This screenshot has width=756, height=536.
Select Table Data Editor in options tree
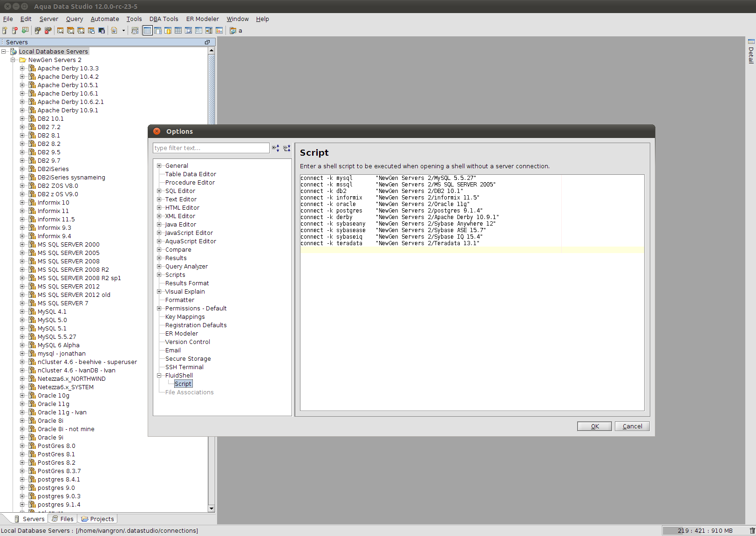pos(191,174)
